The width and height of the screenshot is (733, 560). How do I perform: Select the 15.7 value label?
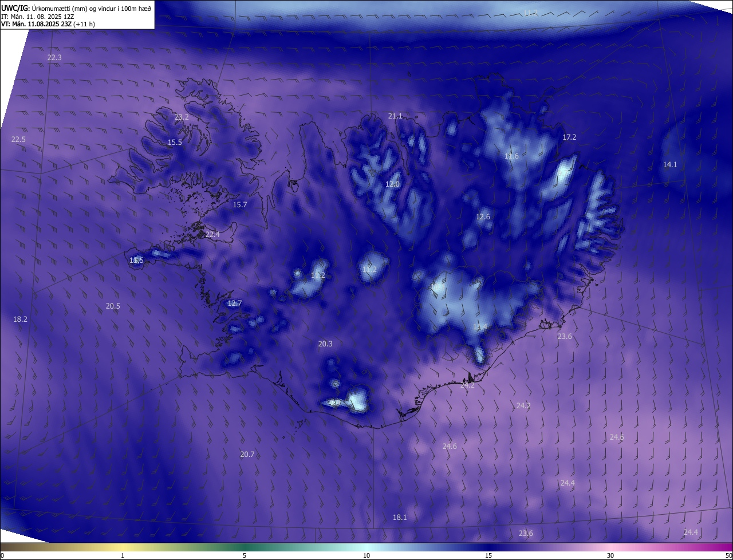(x=240, y=205)
